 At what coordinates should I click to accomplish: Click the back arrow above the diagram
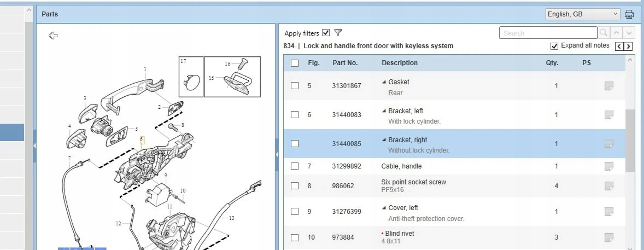(x=53, y=35)
